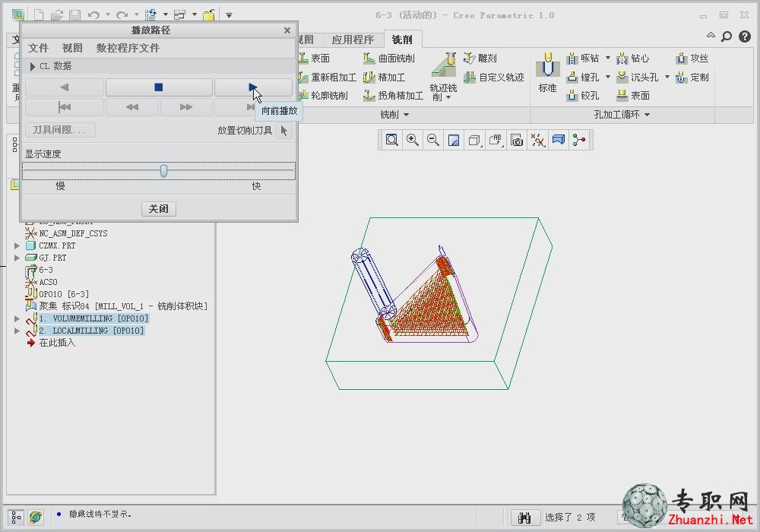Click the 放置切削刀具 arrow button
The image size is (760, 532).
pyautogui.click(x=284, y=130)
